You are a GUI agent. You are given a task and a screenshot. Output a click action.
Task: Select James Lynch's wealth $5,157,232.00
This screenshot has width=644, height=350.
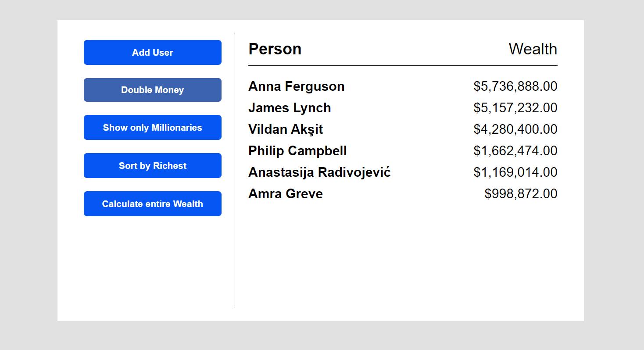(x=515, y=108)
